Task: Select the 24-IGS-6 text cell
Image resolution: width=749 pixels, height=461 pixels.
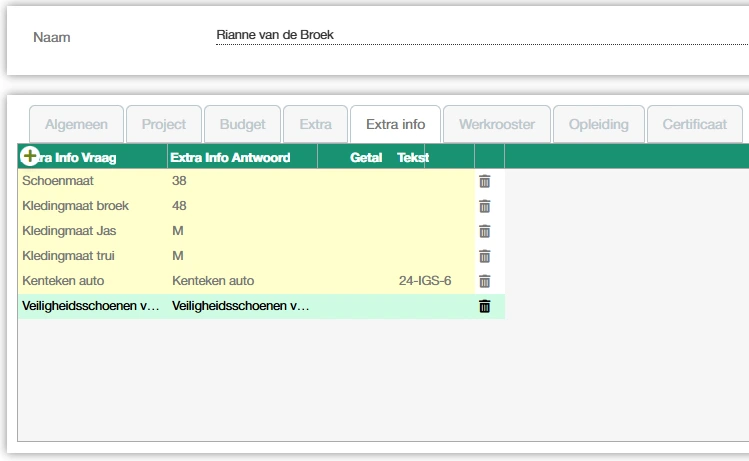Action: pos(424,281)
